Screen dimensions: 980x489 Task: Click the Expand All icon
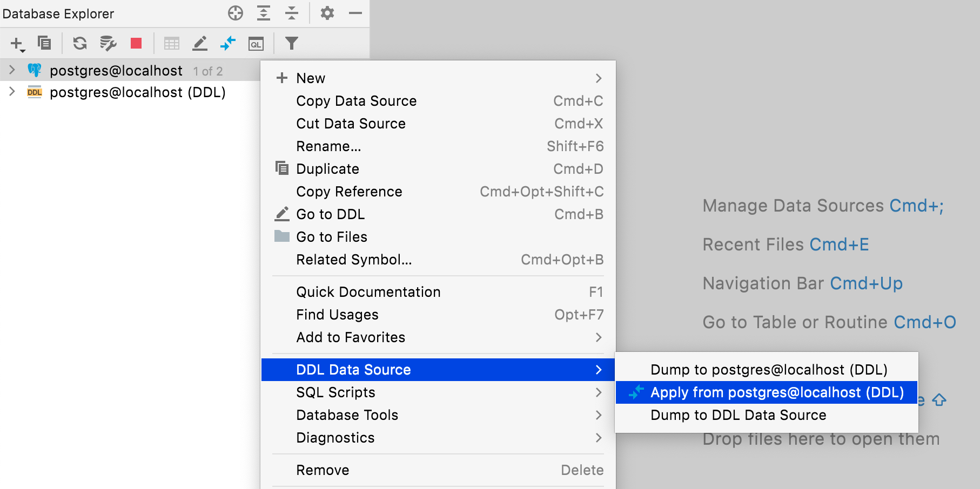click(x=264, y=13)
